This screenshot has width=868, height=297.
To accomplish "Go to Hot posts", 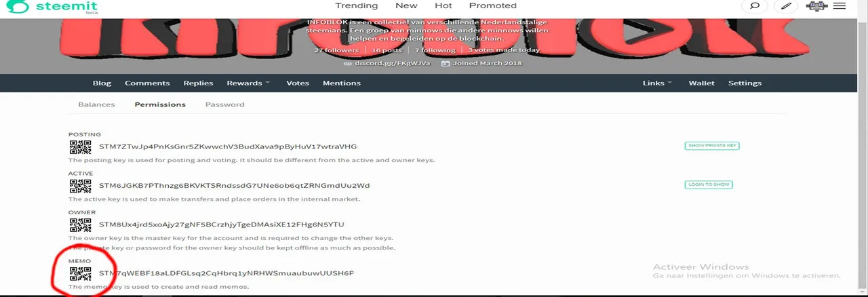I will (x=443, y=5).
